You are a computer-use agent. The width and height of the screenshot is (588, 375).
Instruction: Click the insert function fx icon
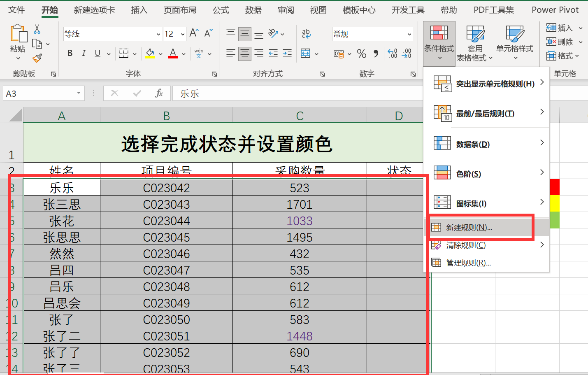pos(159,93)
